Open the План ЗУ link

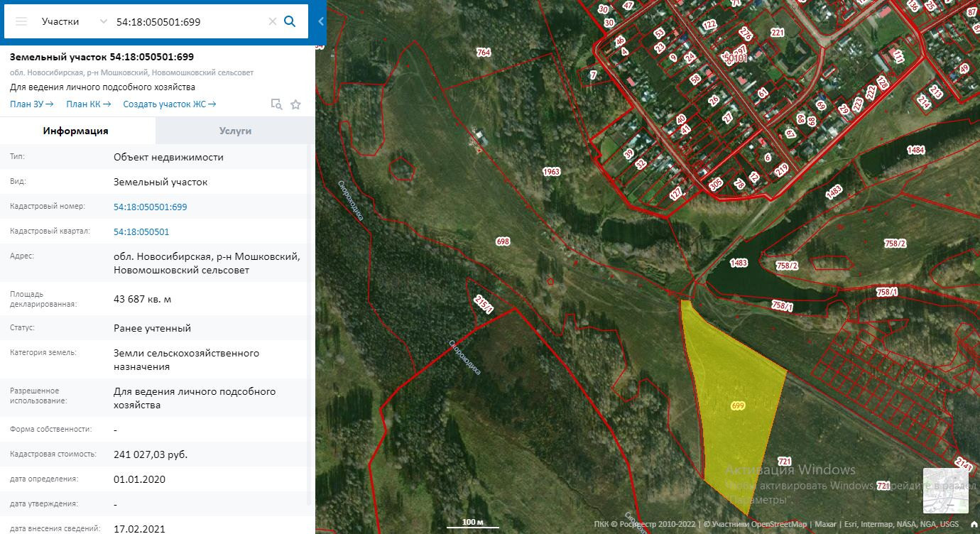[x=32, y=104]
